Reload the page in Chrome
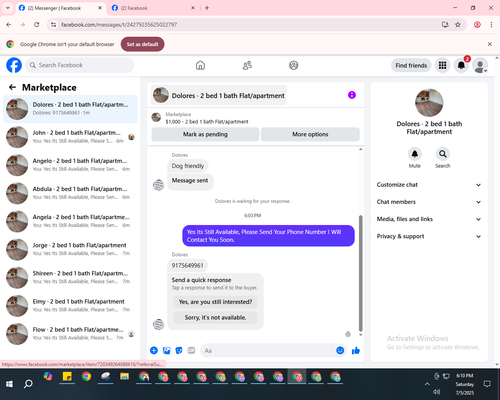The image size is (500, 400). [37, 25]
